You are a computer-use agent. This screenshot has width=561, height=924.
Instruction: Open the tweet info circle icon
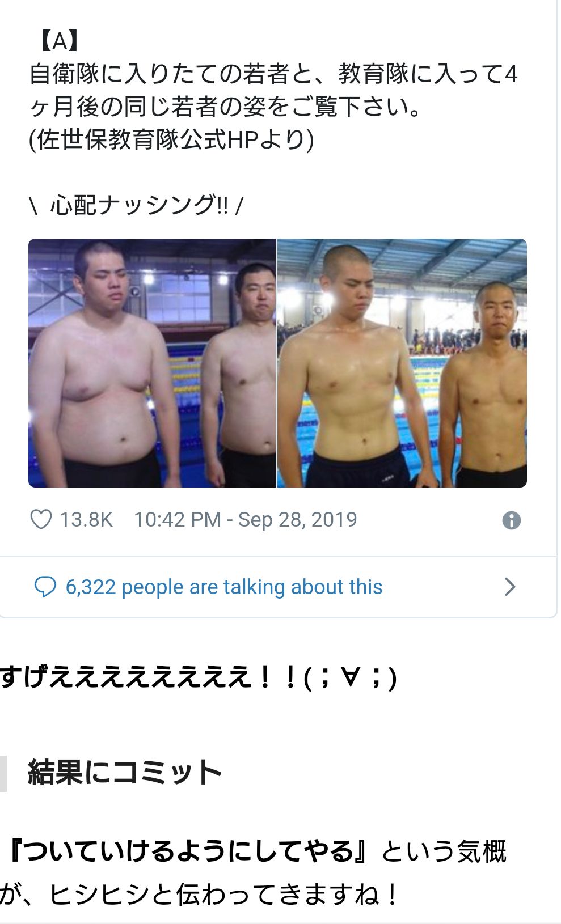tap(511, 520)
